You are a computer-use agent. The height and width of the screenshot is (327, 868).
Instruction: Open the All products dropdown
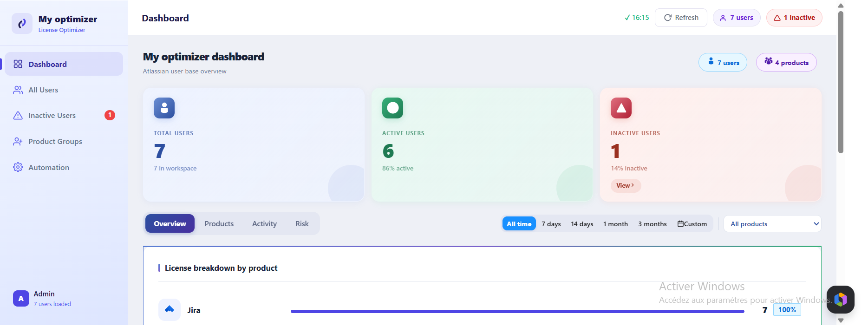772,224
